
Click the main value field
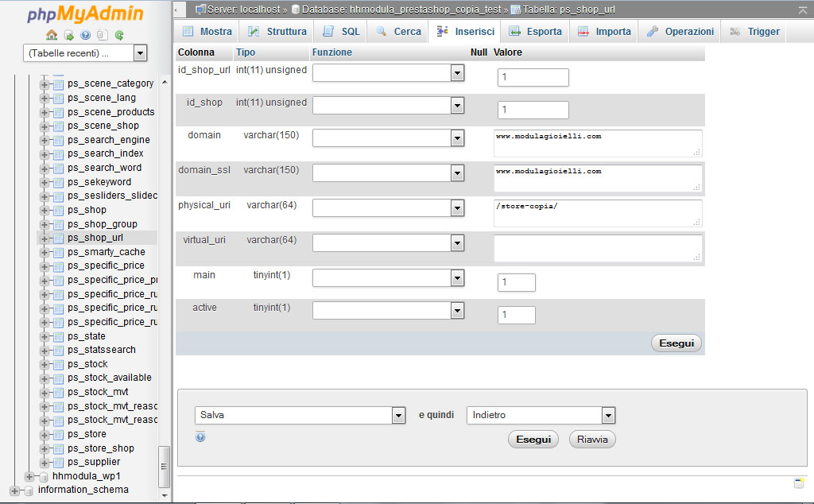pyautogui.click(x=517, y=282)
